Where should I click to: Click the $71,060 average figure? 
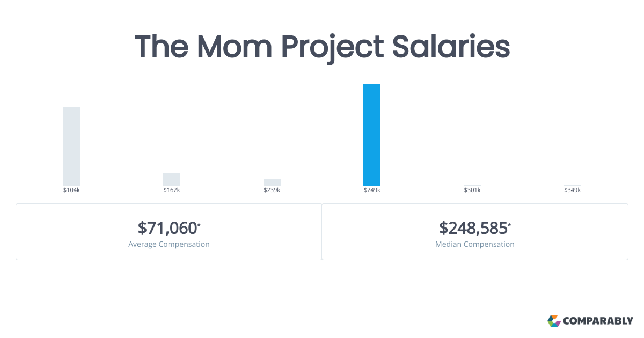(167, 228)
